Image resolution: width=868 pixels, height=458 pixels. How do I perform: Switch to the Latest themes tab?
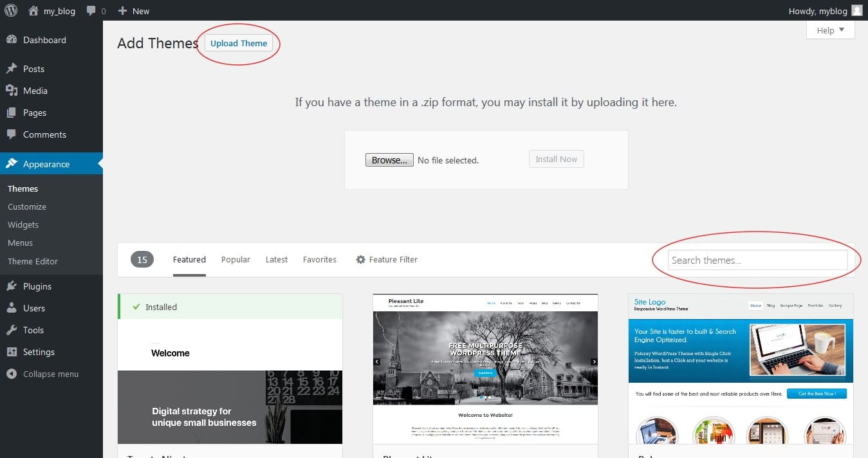[x=277, y=260]
